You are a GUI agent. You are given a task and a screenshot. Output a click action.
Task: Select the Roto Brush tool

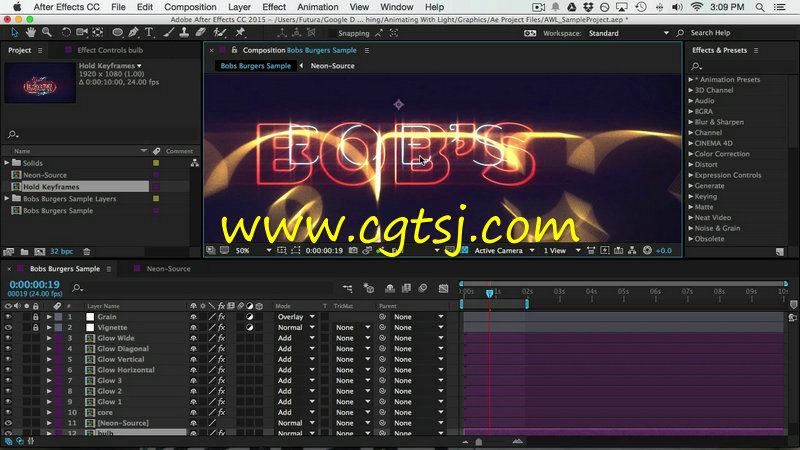click(219, 33)
